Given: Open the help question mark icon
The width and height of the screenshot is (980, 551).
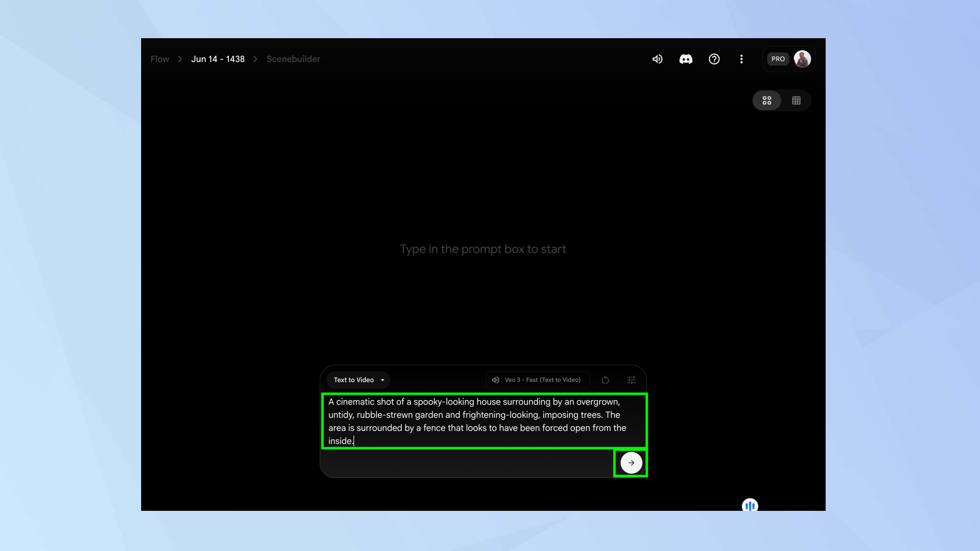Looking at the screenshot, I should tap(714, 59).
